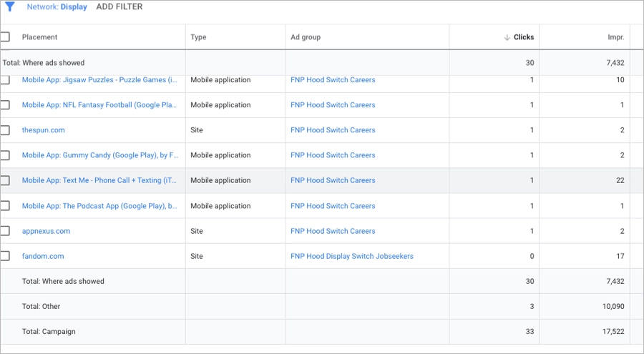Sort by Placement column header
Screen dimensions: 644x354
40,37
